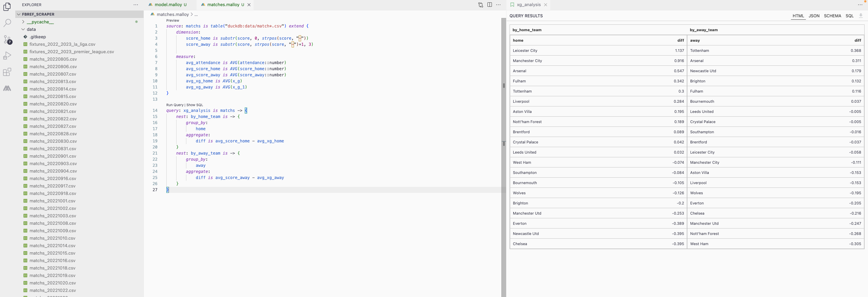Screen dimensions: 868x297
Task: Open the Search view in activity bar
Action: (x=7, y=23)
